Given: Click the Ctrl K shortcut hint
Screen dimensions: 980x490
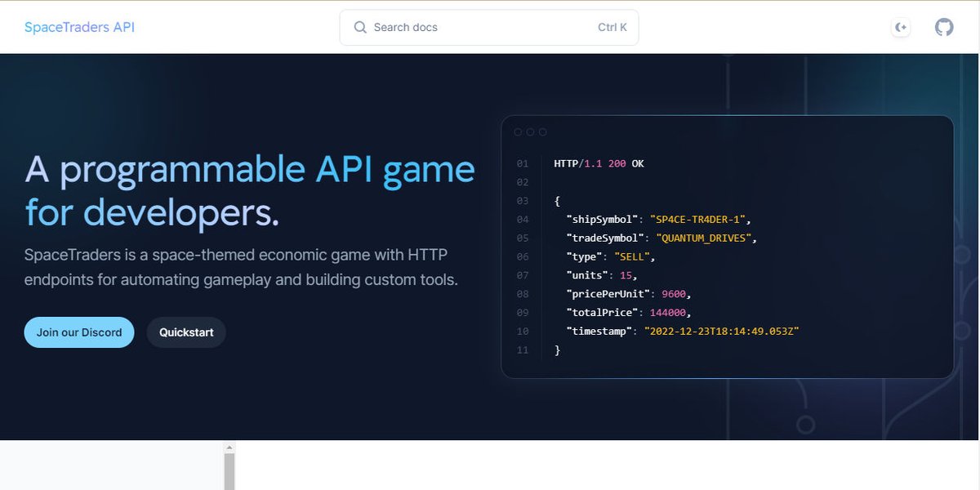Looking at the screenshot, I should (x=612, y=27).
